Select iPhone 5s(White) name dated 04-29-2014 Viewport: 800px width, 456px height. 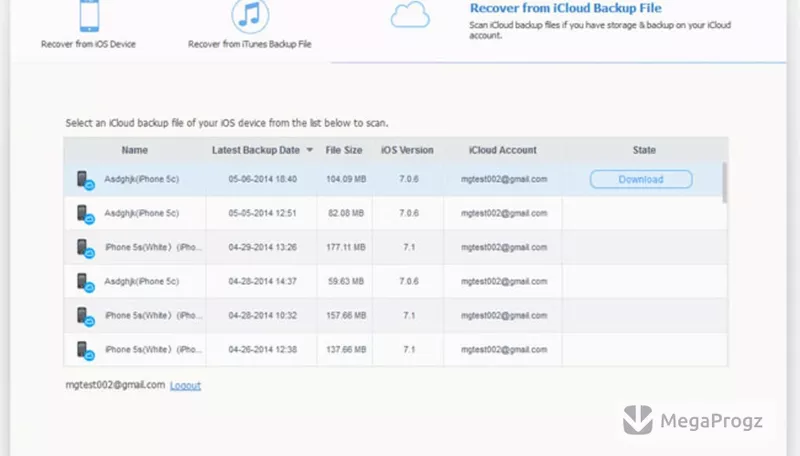point(153,247)
